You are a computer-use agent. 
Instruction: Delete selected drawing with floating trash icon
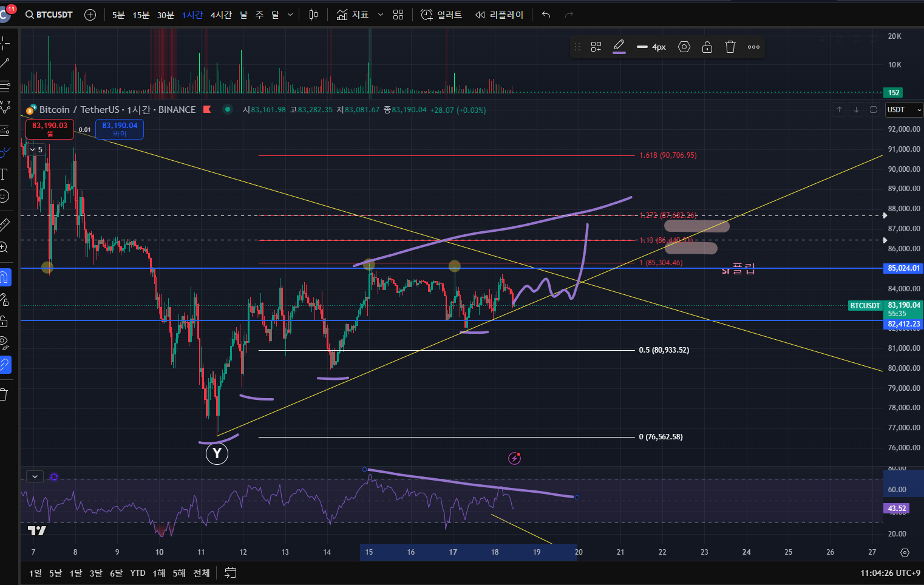tap(730, 47)
